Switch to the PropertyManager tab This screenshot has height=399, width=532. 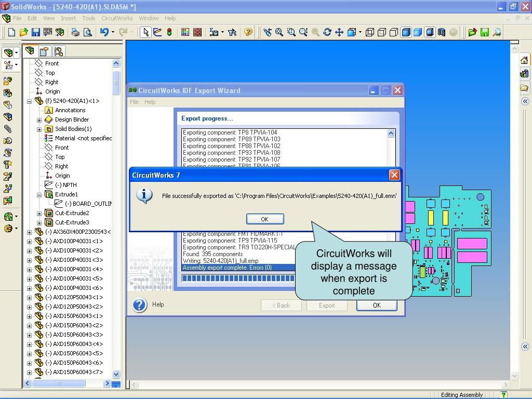[44, 51]
